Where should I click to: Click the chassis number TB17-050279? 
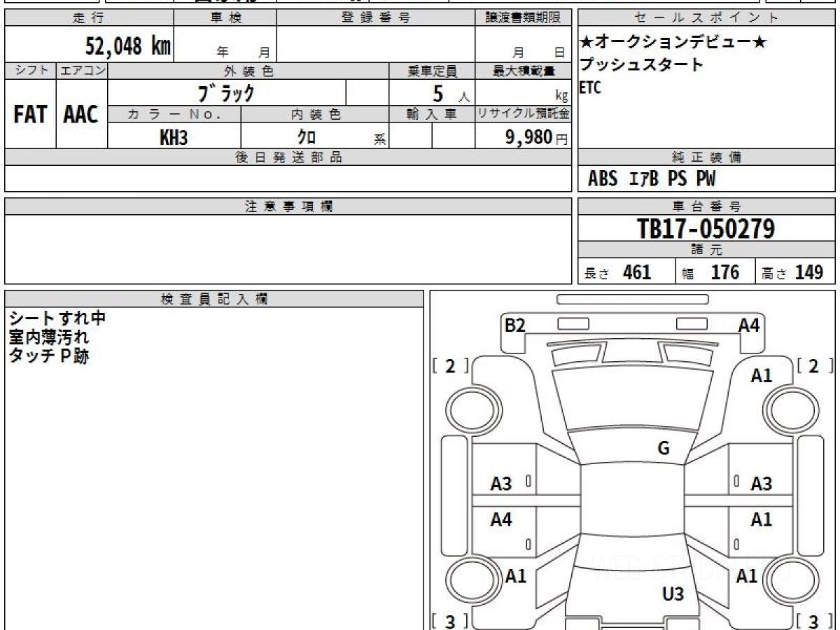click(706, 228)
